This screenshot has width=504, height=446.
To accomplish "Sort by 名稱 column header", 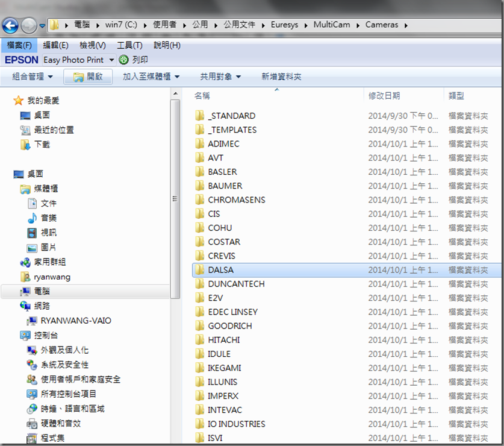I will (202, 96).
